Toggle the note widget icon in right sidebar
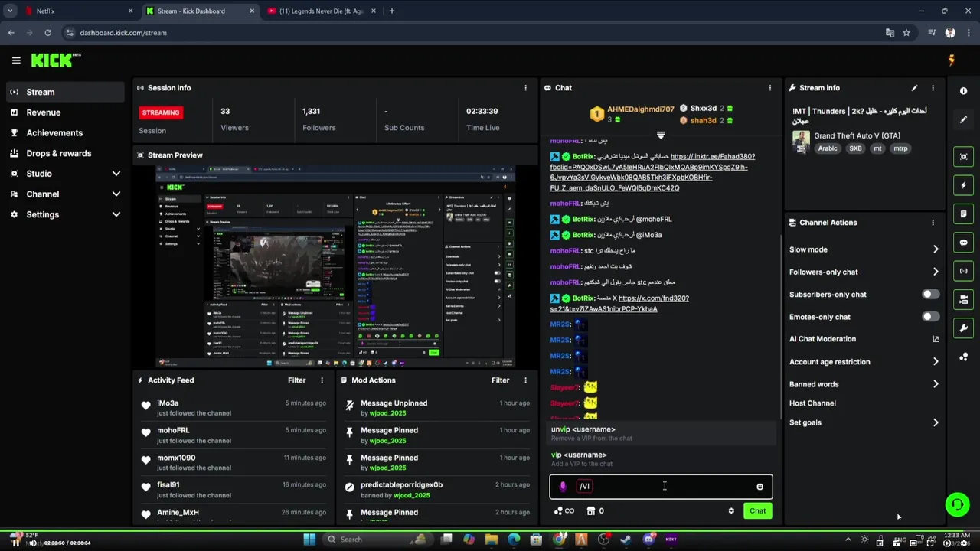The width and height of the screenshot is (980, 551). click(963, 214)
